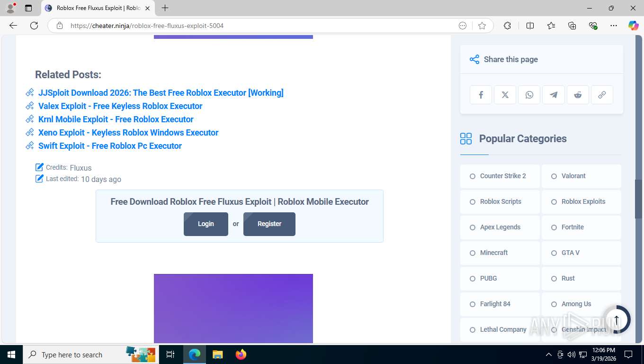Click the Register button
644x364 pixels.
tap(269, 224)
